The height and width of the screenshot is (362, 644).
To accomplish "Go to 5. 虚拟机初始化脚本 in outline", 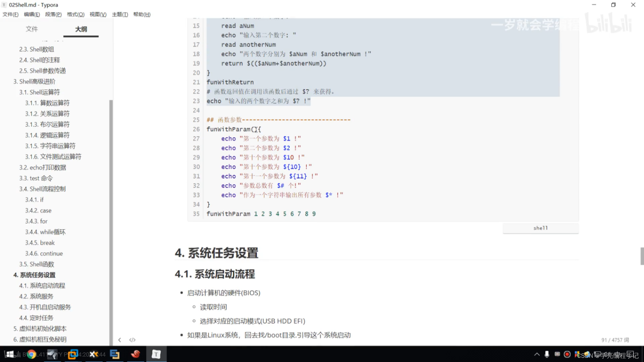I will pyautogui.click(x=40, y=329).
